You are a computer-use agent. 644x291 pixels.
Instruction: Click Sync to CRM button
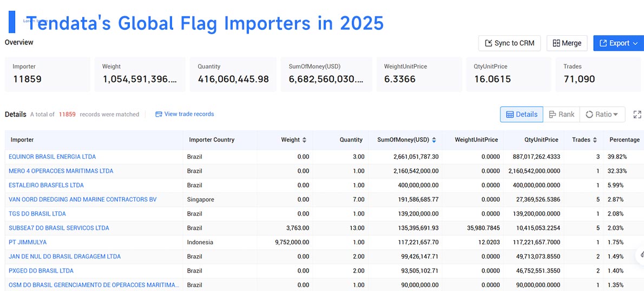click(509, 43)
